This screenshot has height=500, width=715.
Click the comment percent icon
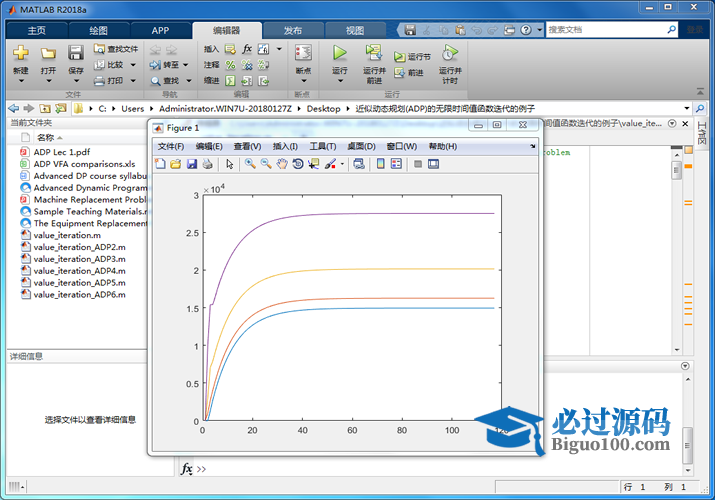pyautogui.click(x=230, y=65)
